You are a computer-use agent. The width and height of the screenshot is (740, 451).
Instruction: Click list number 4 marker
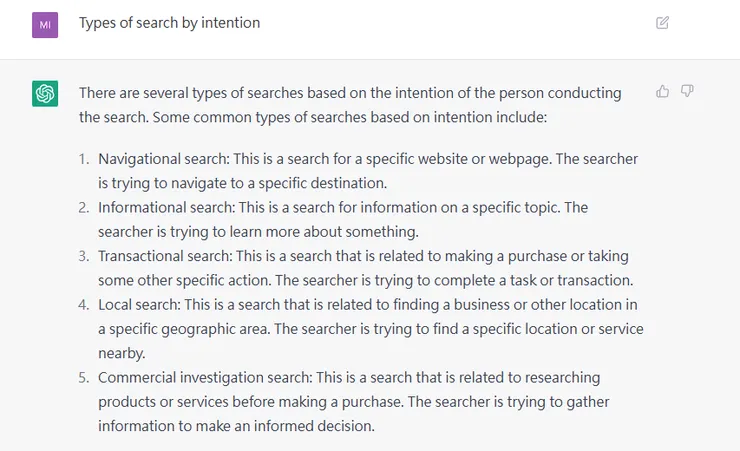[84, 304]
